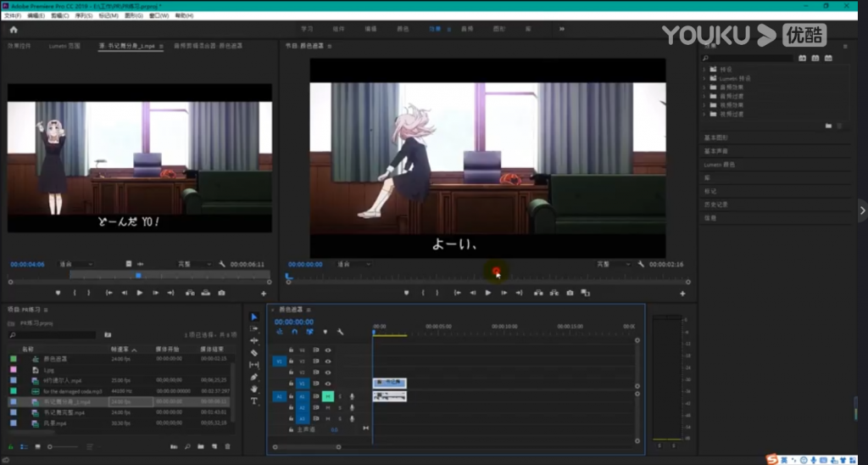Click Export Frame camera in Source monitor
The height and width of the screenshot is (465, 868).
[221, 293]
